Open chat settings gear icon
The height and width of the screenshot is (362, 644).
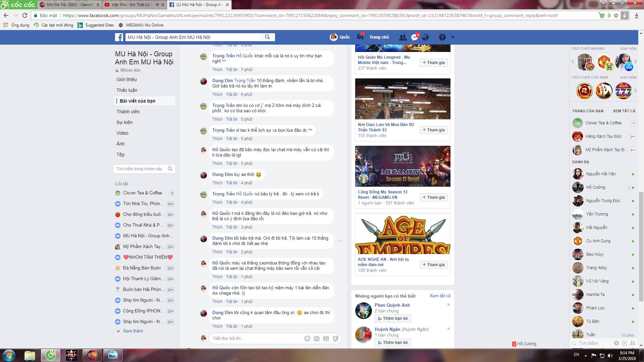[616, 343]
